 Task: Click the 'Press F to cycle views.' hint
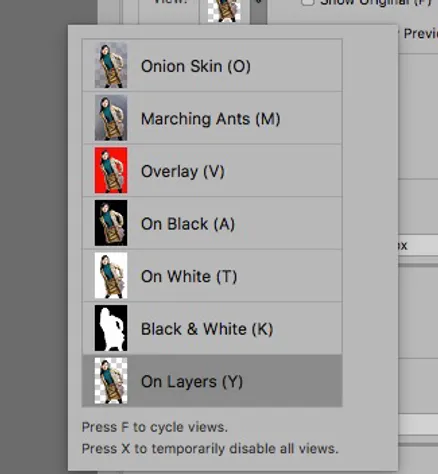click(155, 427)
